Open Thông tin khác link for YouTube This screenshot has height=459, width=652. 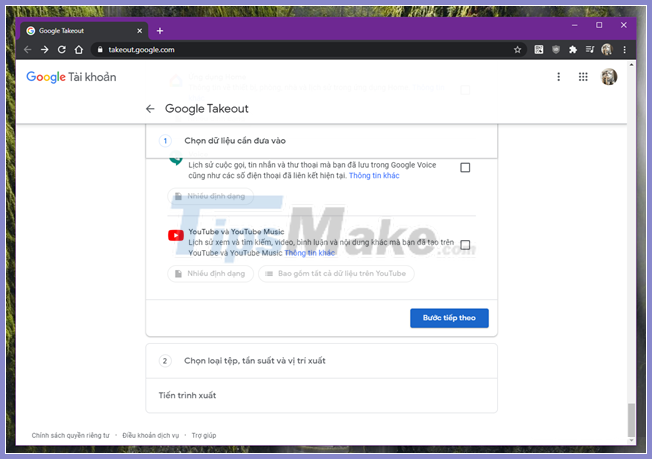[310, 253]
